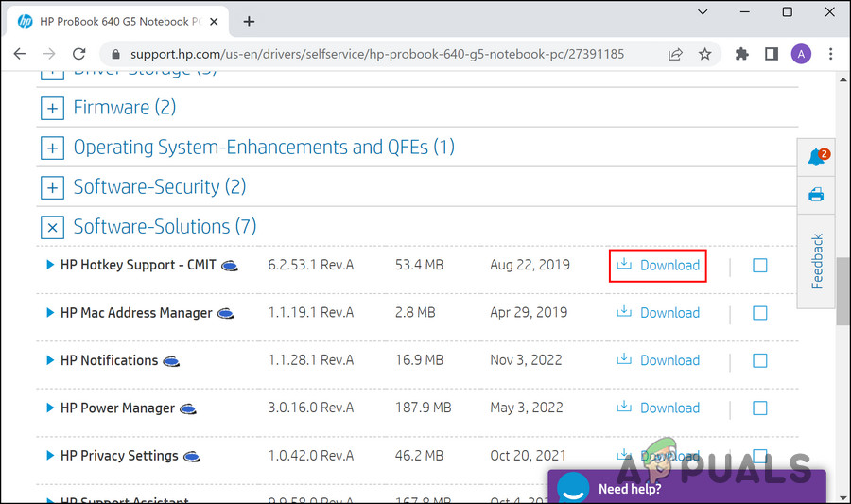Toggle the browser side panel icon
Image resolution: width=851 pixels, height=504 pixels.
[771, 54]
